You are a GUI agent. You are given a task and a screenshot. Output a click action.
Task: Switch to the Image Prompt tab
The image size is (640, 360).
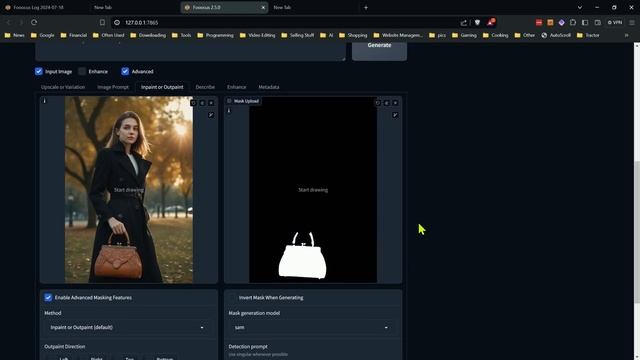(113, 87)
